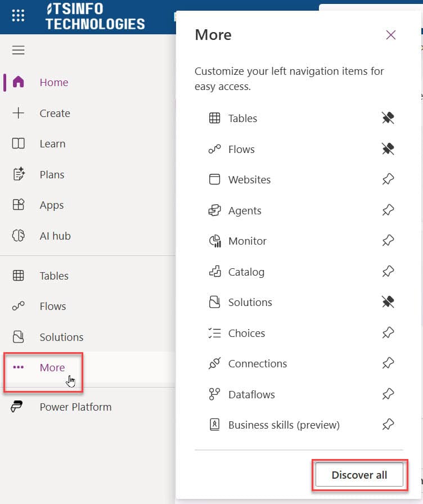
Task: Open Choices in the More panel
Action: click(246, 334)
